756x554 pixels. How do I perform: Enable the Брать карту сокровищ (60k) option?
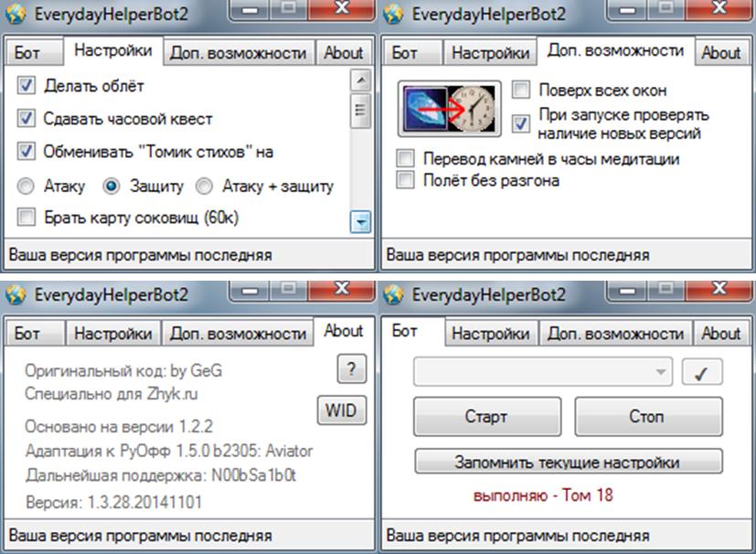tap(26, 217)
